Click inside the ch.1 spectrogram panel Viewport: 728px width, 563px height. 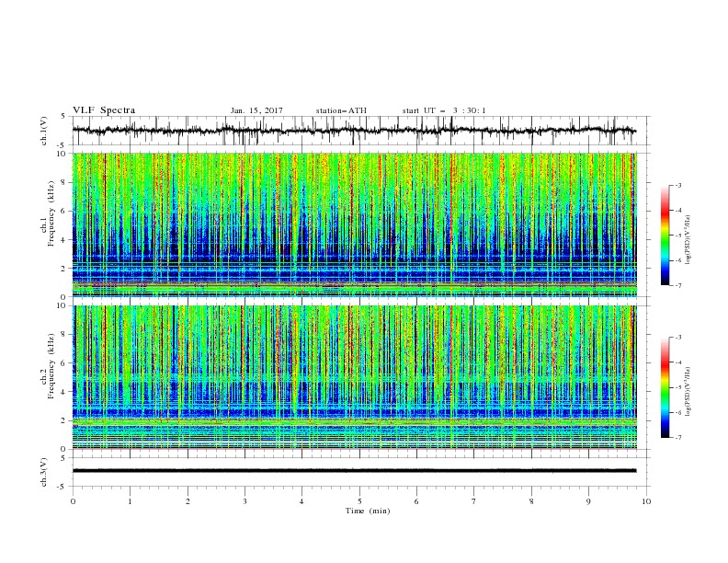[x=355, y=224]
